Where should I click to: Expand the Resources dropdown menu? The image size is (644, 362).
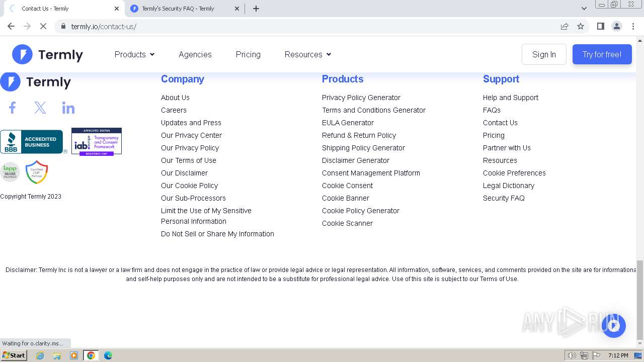(307, 54)
